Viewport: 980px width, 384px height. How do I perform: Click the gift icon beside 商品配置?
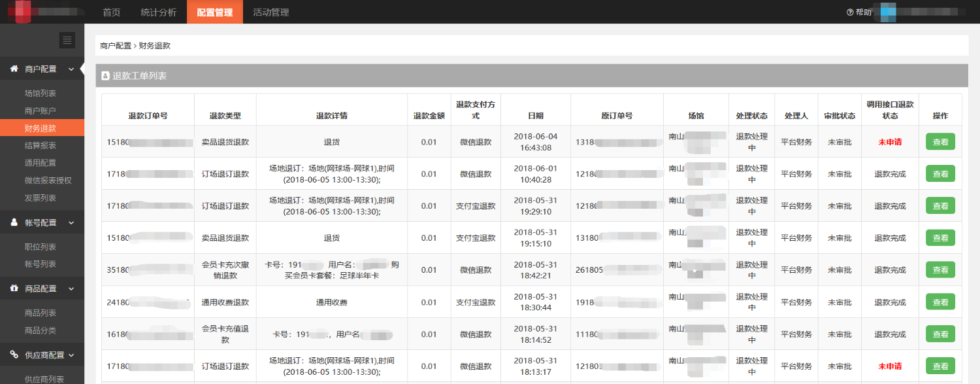14,288
